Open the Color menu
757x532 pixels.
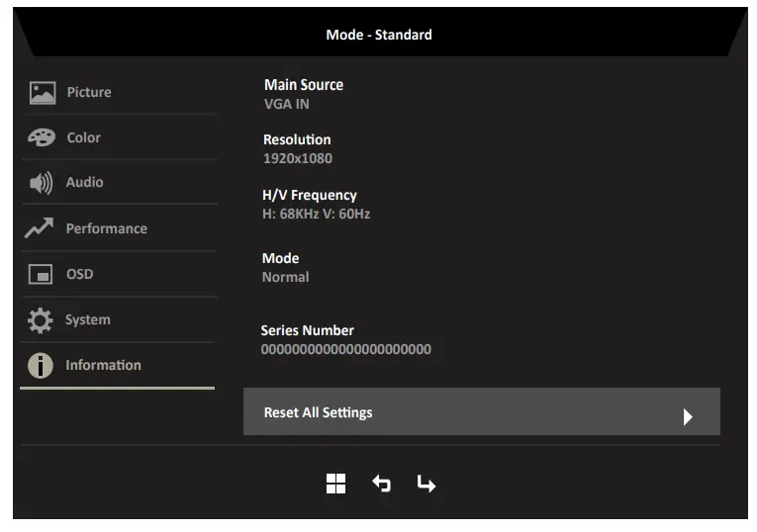click(x=84, y=138)
